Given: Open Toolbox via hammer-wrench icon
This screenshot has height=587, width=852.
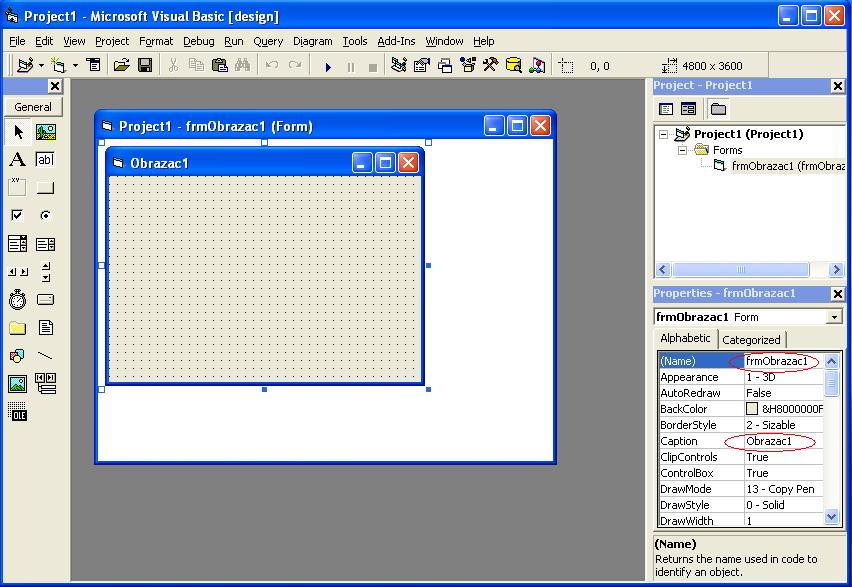Looking at the screenshot, I should click(491, 66).
